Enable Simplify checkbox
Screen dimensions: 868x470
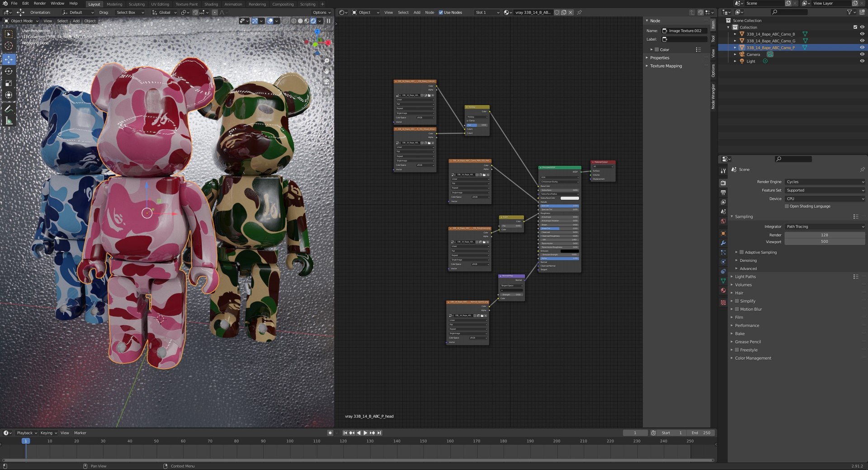(x=737, y=301)
